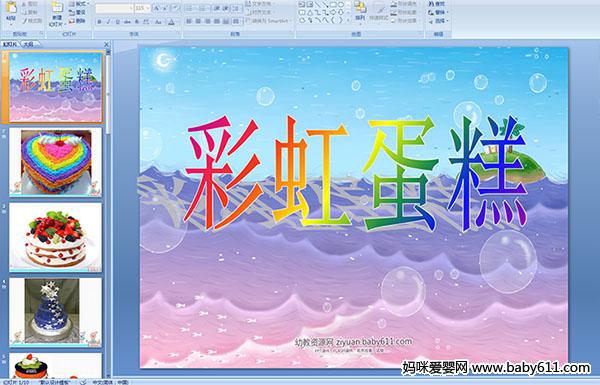Viewport: 600px width, 385px height.
Task: Click the font color A icon
Action: [171, 22]
